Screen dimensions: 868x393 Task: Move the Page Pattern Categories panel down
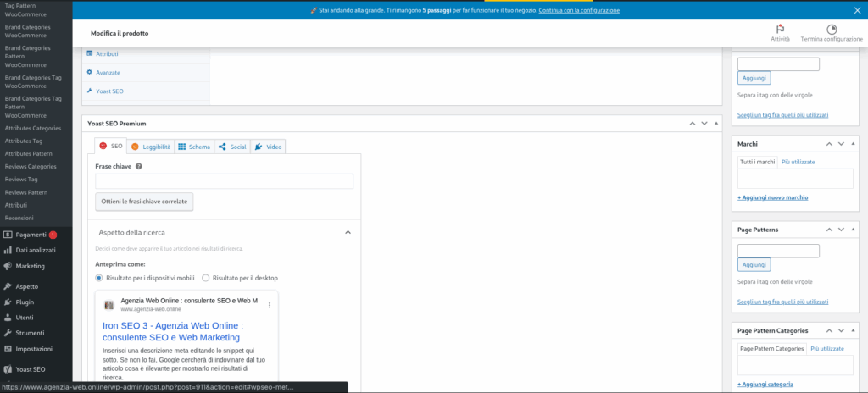point(841,330)
